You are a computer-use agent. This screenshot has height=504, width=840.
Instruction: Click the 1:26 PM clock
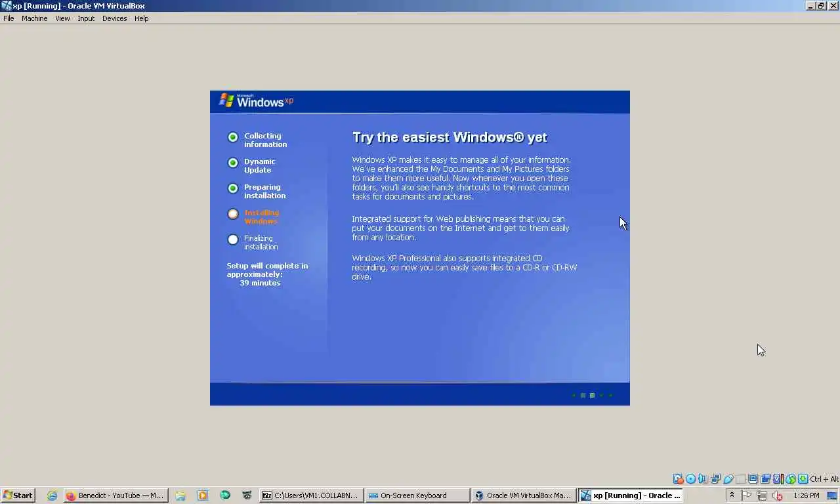(x=806, y=495)
